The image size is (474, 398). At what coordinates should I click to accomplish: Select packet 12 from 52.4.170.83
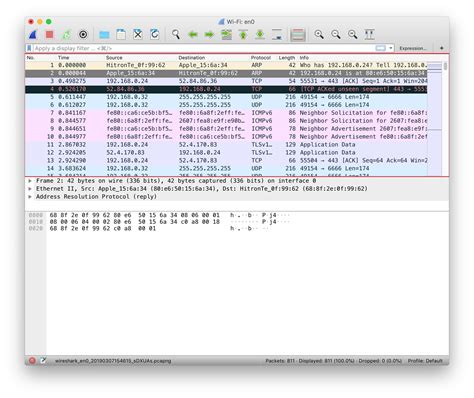[x=226, y=153]
